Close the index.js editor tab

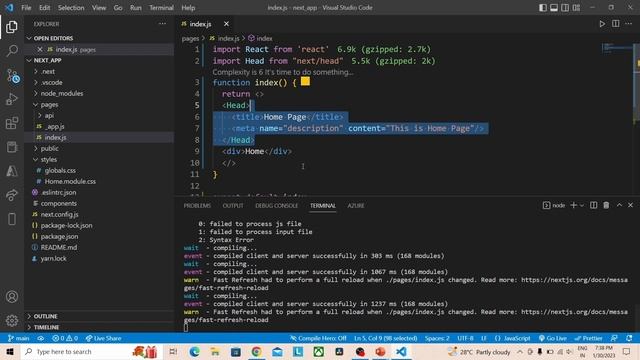pyautogui.click(x=226, y=24)
